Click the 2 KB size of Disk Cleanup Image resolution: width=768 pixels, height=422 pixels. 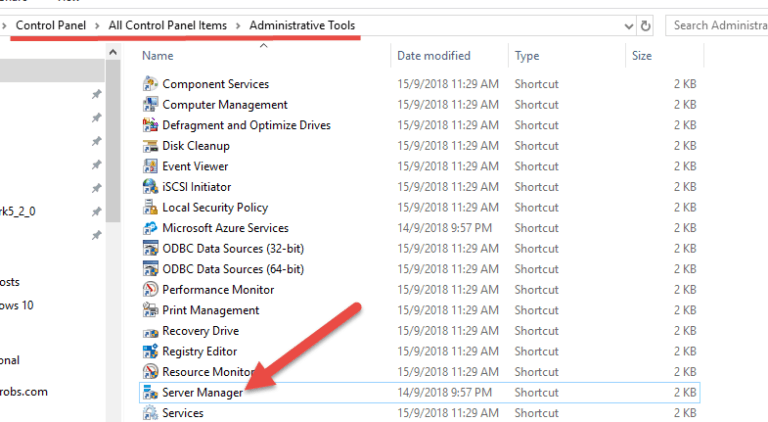685,145
